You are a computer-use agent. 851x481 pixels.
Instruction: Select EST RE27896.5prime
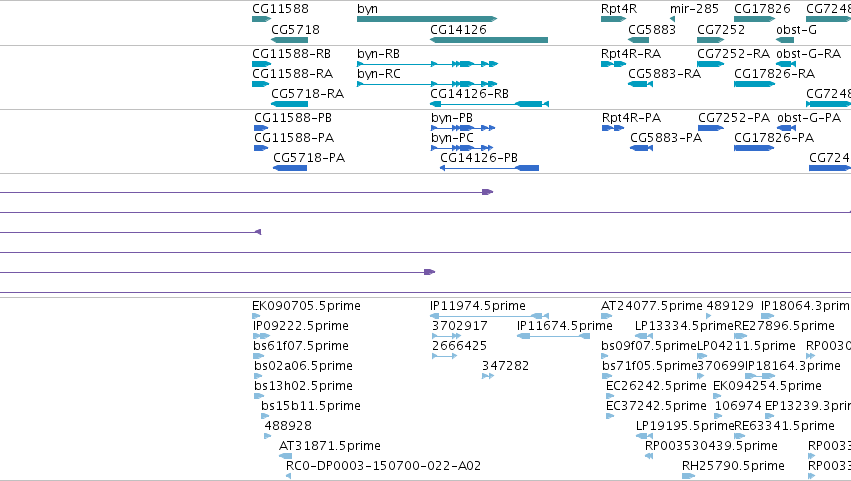[784, 326]
